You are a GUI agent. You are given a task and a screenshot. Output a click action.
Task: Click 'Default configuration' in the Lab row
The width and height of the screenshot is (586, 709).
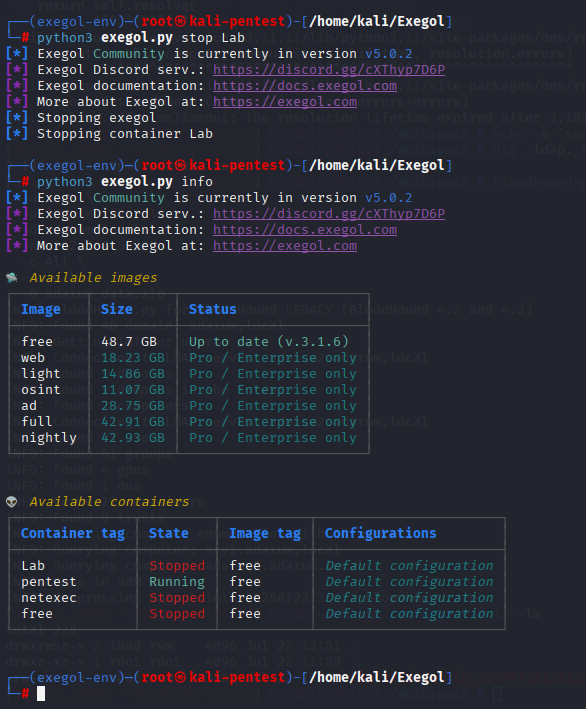[409, 566]
